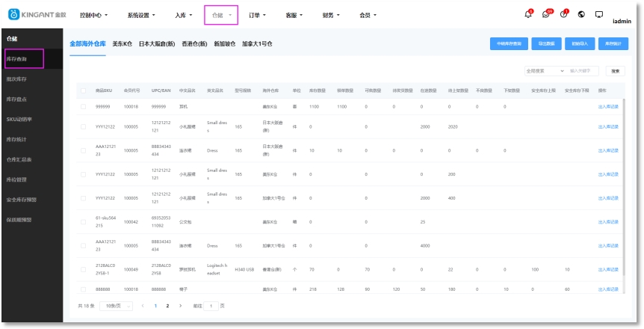Click the KINGANT logo icon
The height and width of the screenshot is (329, 644).
click(x=13, y=14)
